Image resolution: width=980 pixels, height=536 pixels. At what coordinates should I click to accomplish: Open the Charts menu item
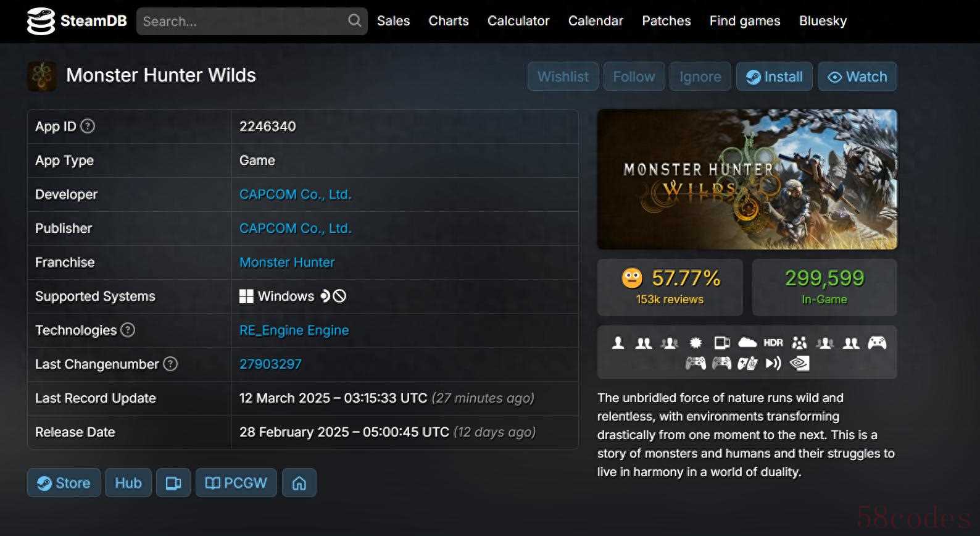click(x=449, y=21)
